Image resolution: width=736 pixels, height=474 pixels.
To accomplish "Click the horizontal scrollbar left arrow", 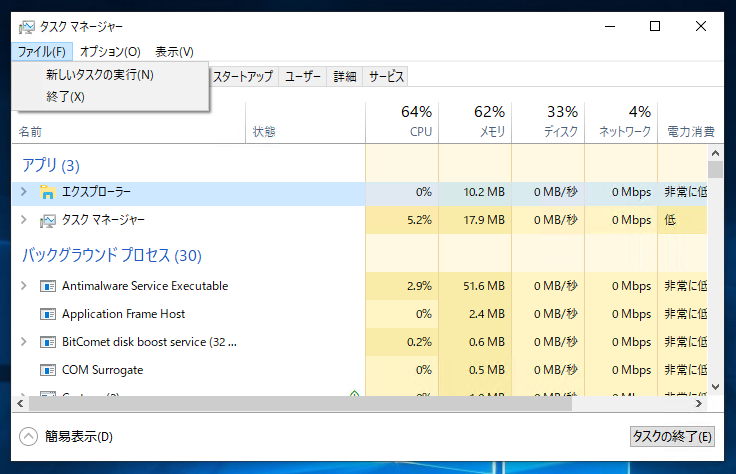I will click(20, 404).
